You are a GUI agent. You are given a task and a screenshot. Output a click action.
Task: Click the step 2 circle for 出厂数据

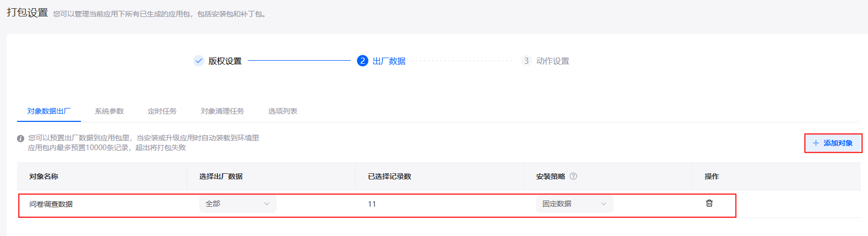click(x=363, y=61)
